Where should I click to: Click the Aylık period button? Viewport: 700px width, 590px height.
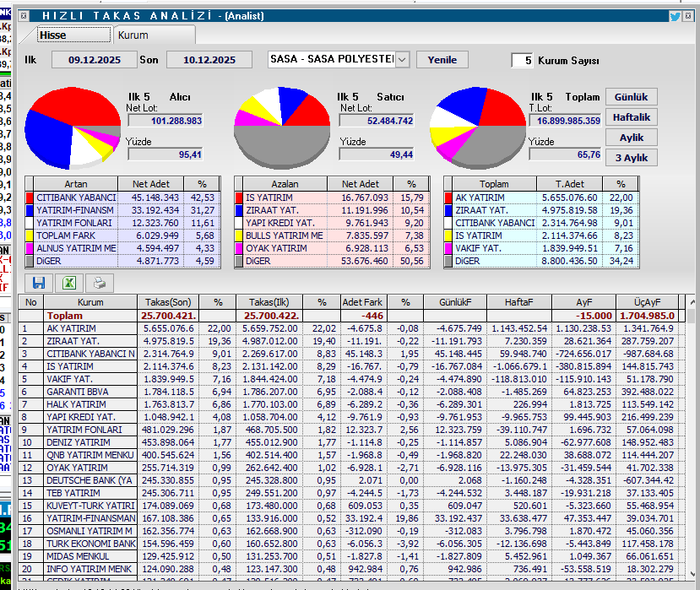631,138
